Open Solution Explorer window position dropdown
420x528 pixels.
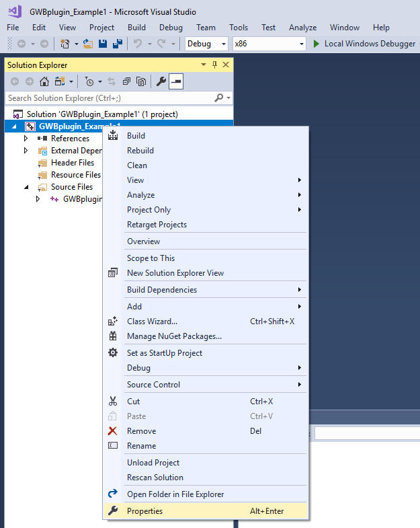point(204,65)
